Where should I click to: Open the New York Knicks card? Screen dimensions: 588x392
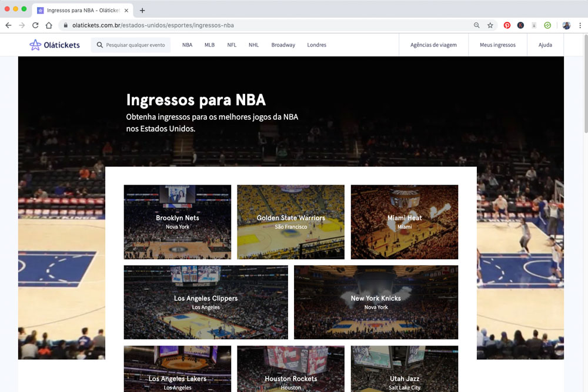376,303
